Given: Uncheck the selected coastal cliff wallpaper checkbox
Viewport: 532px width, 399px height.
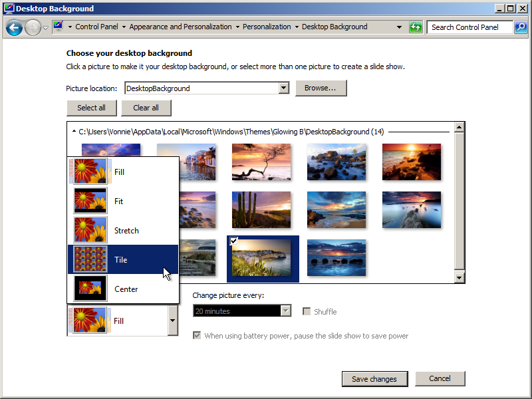Looking at the screenshot, I should coord(233,241).
